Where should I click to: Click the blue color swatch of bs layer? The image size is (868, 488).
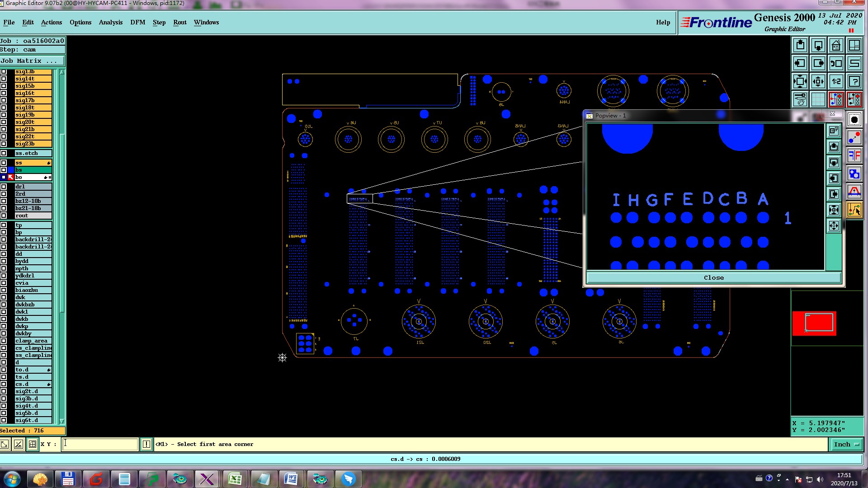click(11, 170)
